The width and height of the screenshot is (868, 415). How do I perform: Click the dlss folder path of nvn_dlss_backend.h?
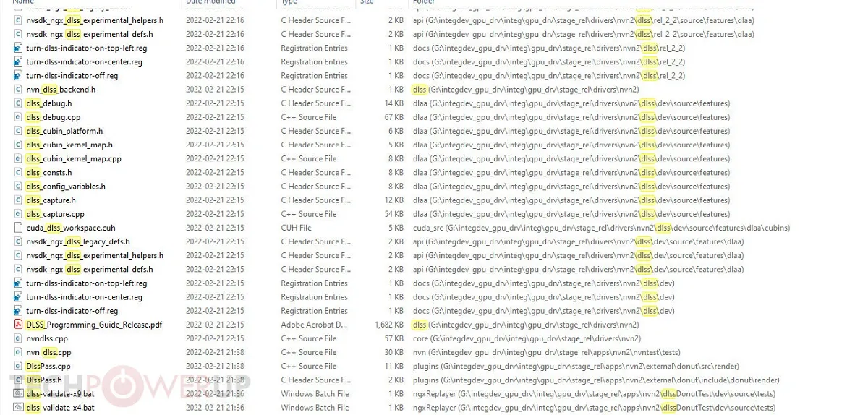coord(526,90)
